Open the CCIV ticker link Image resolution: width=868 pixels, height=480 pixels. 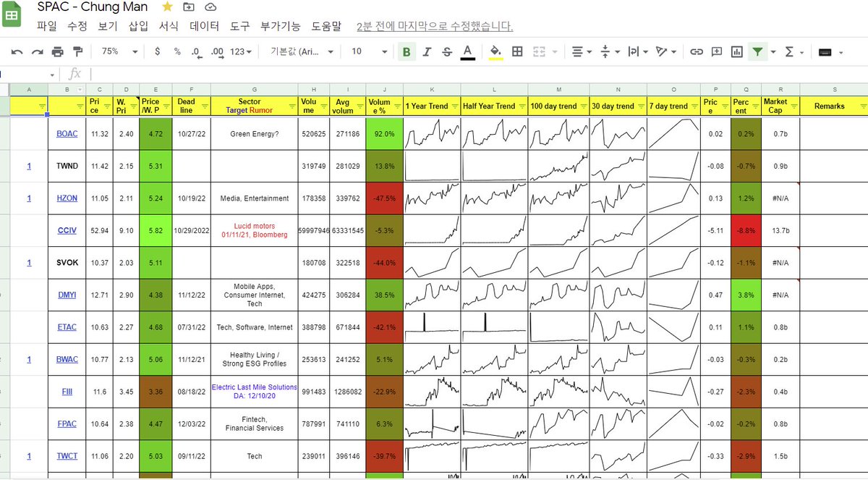67,230
